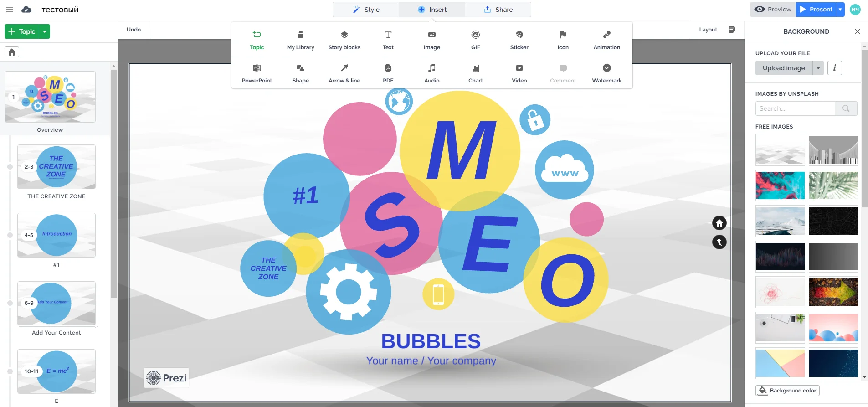Image resolution: width=868 pixels, height=407 pixels.
Task: Select the Story blocks insert option
Action: [344, 40]
